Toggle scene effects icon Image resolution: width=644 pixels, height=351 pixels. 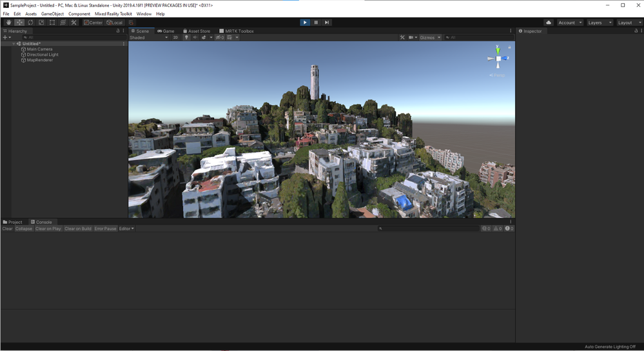tap(204, 37)
